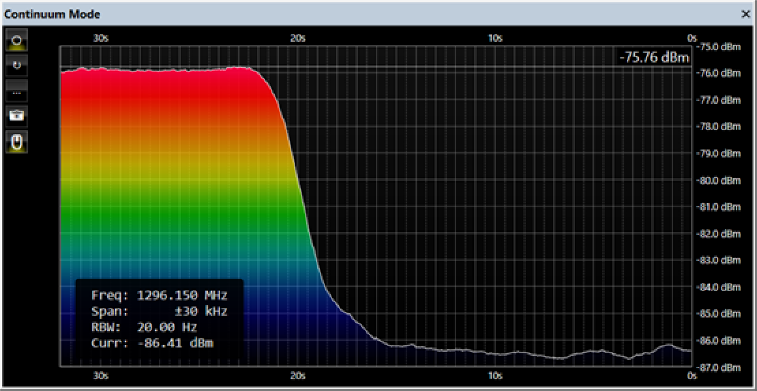Click the 30s marker on top time axis
This screenshot has height=391, width=757.
click(x=100, y=39)
